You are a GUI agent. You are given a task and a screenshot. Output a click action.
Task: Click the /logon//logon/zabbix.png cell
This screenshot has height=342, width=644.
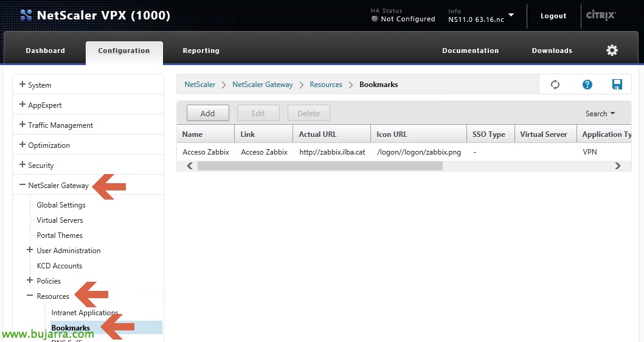click(x=419, y=152)
